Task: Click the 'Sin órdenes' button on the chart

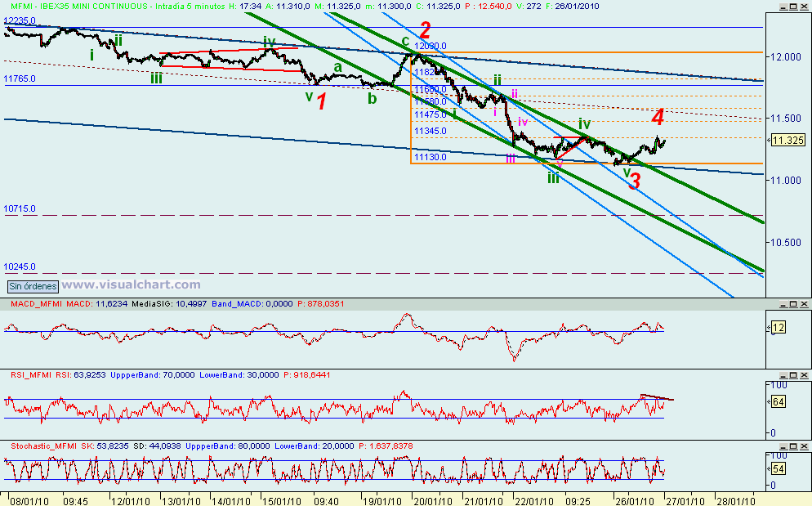Action: pos(33,286)
